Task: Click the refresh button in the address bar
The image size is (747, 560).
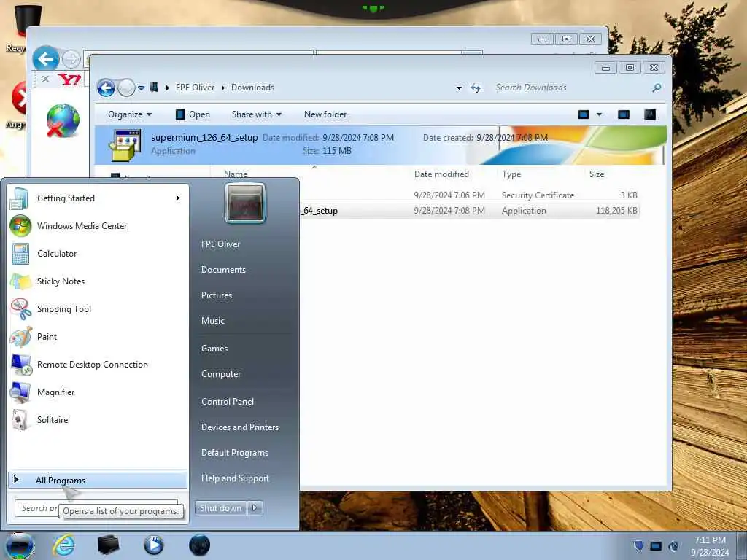Action: point(476,88)
